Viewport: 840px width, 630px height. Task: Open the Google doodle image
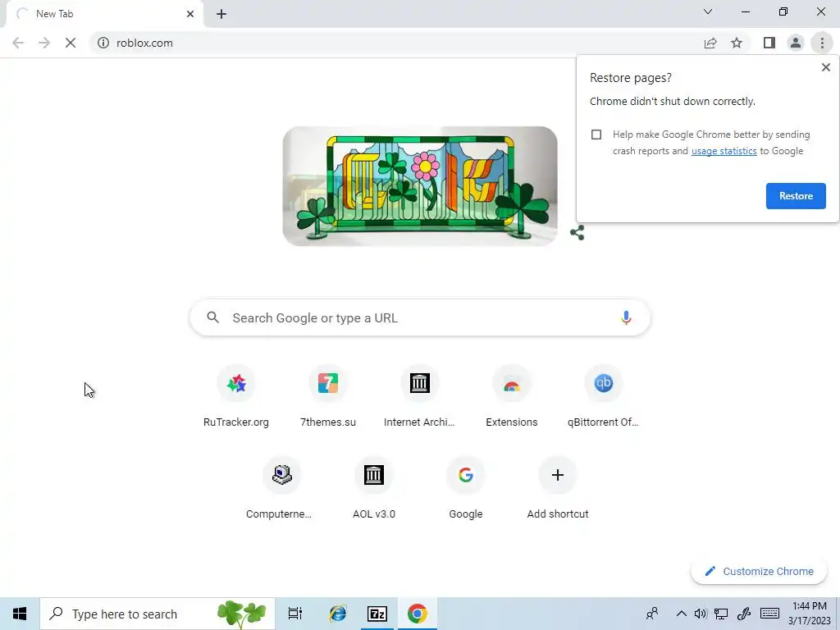click(x=420, y=186)
